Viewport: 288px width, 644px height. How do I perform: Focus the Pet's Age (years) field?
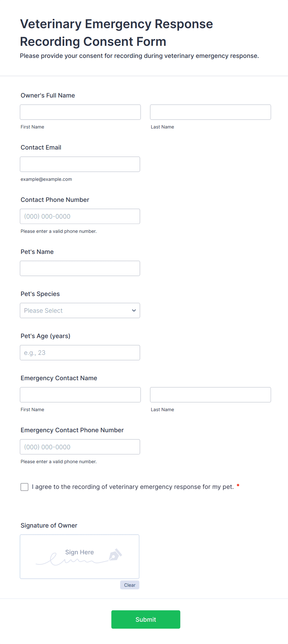click(x=80, y=353)
